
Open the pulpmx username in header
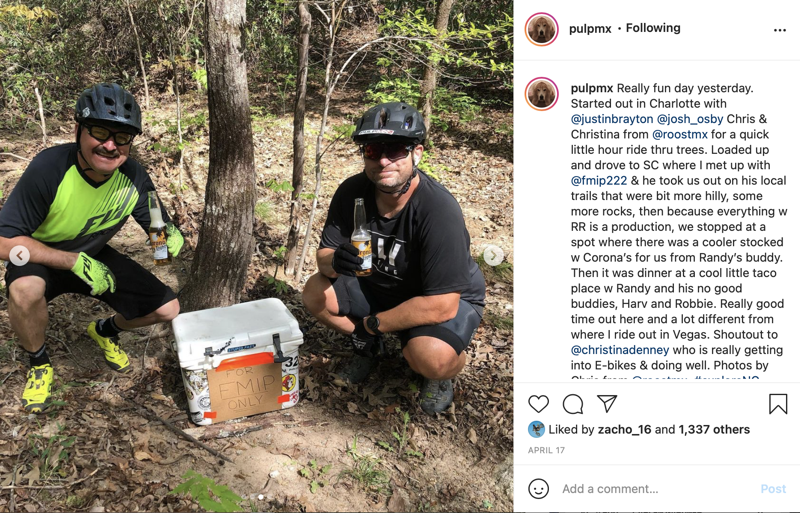590,29
